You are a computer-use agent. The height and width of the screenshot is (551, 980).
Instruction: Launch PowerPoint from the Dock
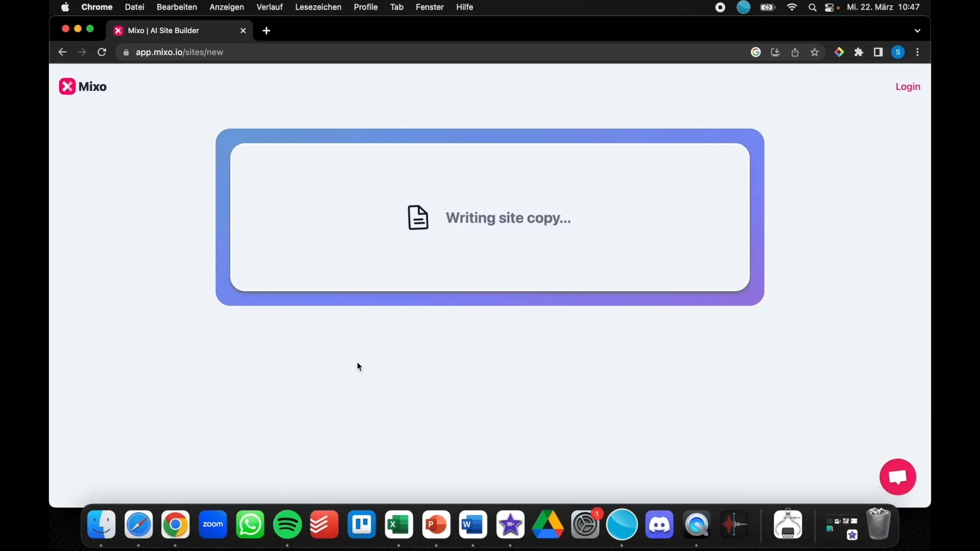click(x=436, y=524)
